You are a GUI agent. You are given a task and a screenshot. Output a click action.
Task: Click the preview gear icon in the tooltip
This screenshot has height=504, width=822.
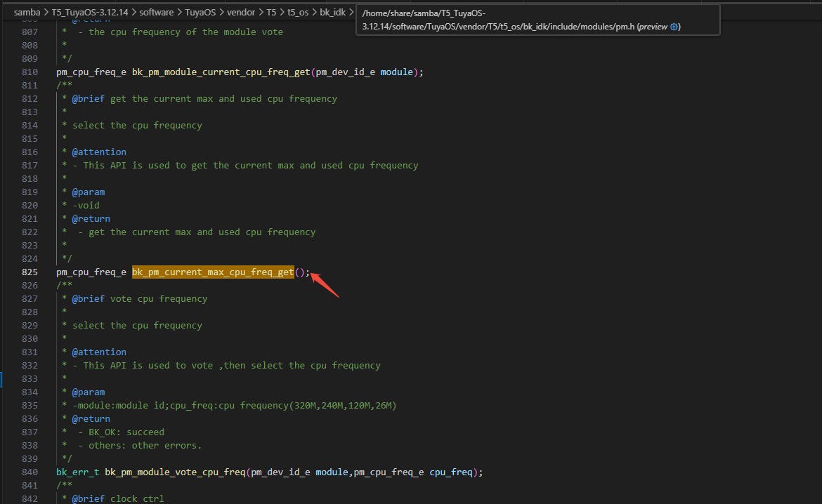tap(674, 27)
